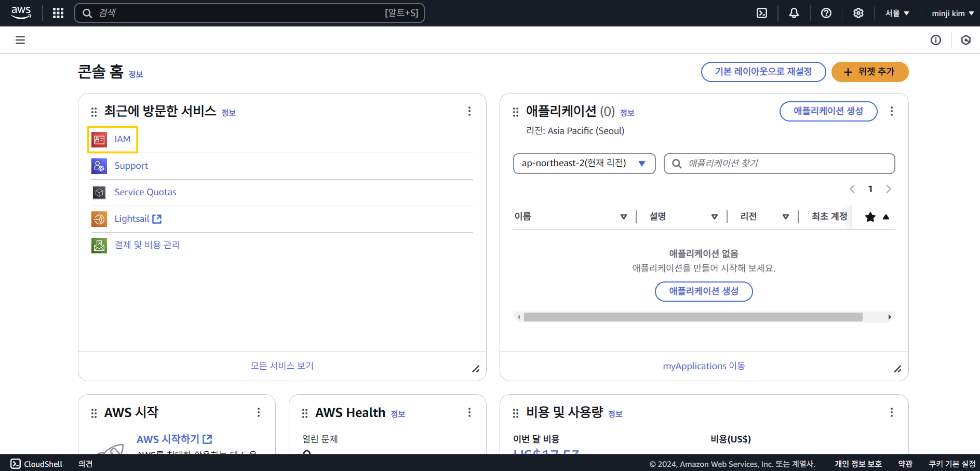This screenshot has height=471, width=980.
Task: Open options menu for AWS 시작 widget
Action: coord(259,412)
